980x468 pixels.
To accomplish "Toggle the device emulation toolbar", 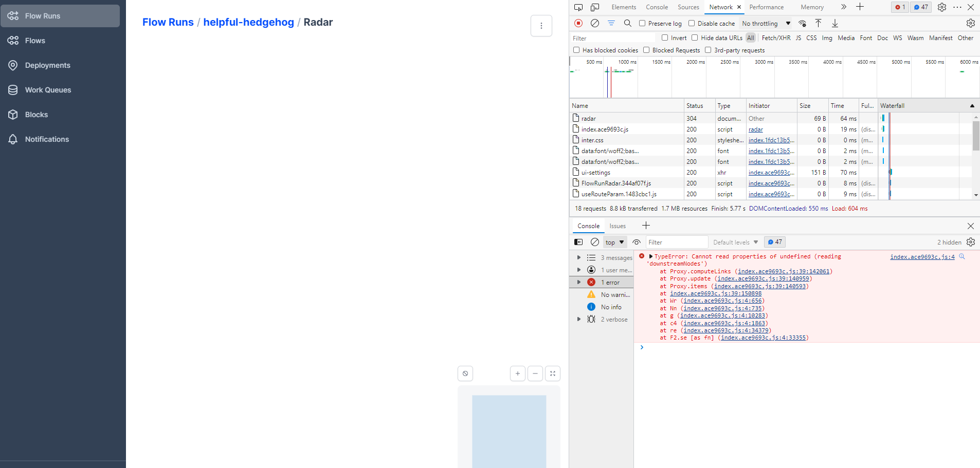I will [594, 7].
